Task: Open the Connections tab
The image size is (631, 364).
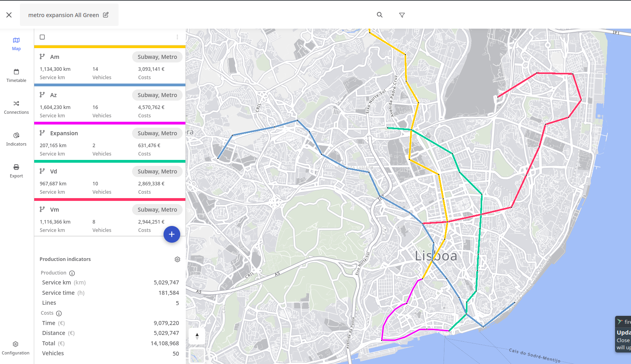Action: pyautogui.click(x=16, y=107)
